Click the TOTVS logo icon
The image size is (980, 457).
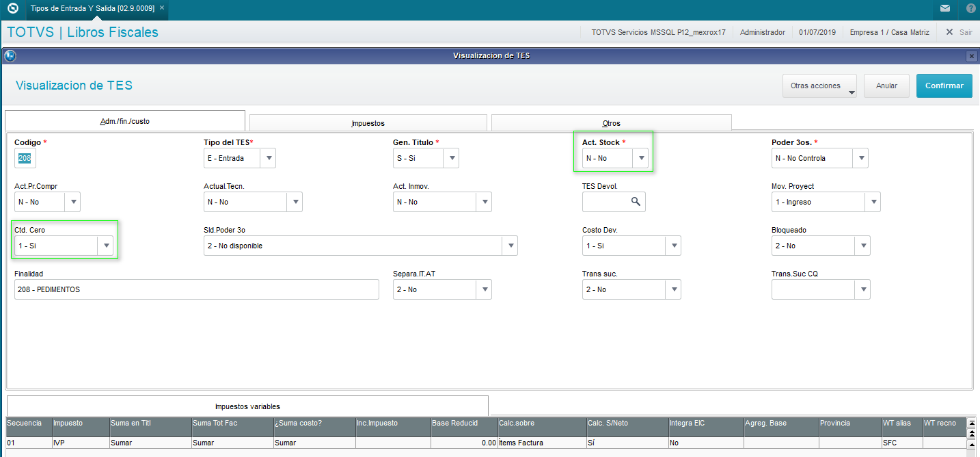point(12,9)
